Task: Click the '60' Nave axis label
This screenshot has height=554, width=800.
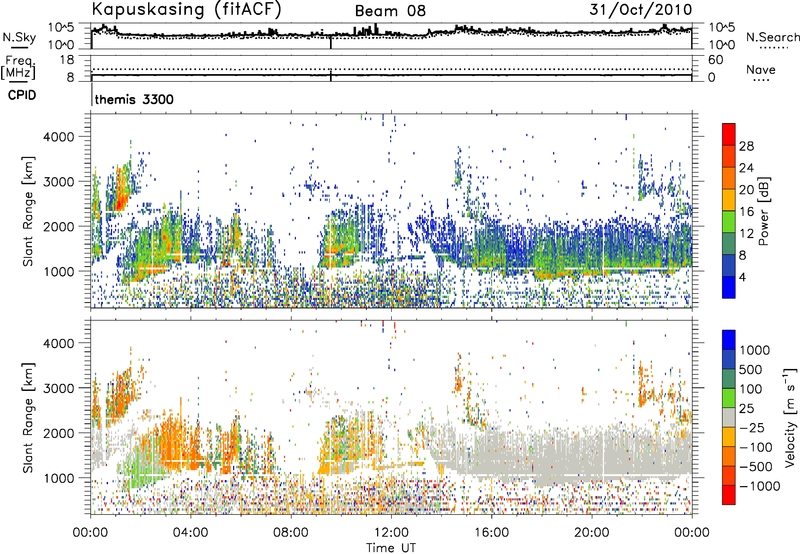Action: point(715,60)
